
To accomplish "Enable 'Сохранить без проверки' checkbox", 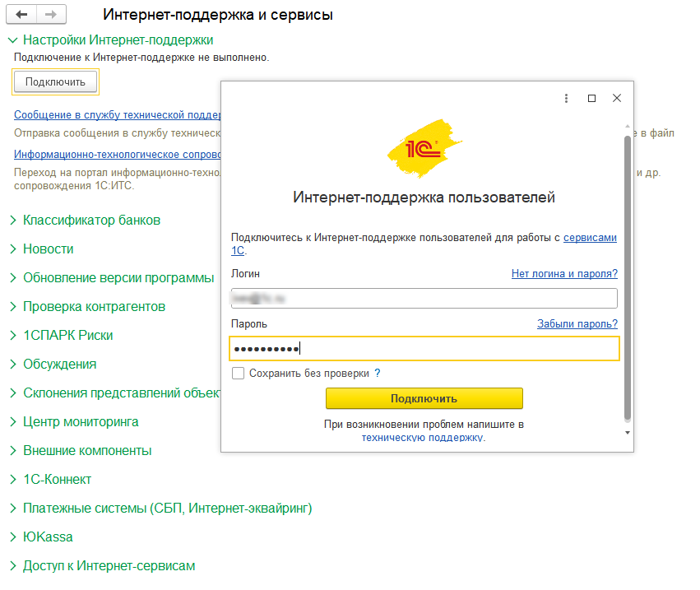I will [x=238, y=374].
